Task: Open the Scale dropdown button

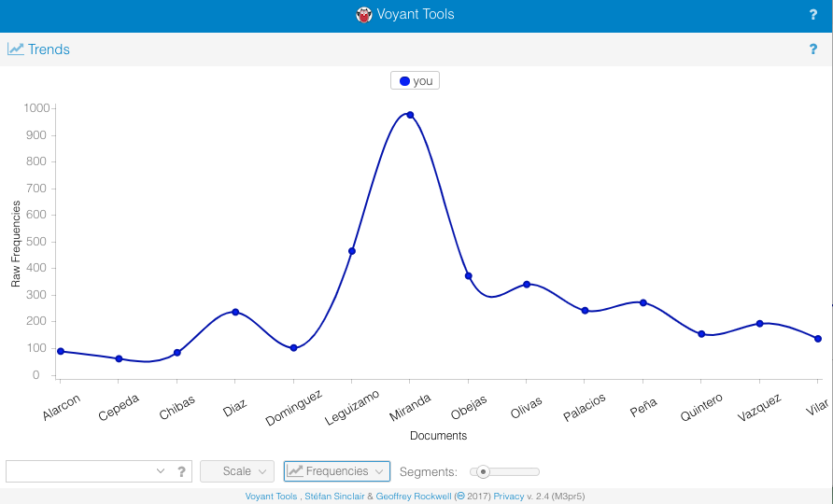Action: (237, 471)
